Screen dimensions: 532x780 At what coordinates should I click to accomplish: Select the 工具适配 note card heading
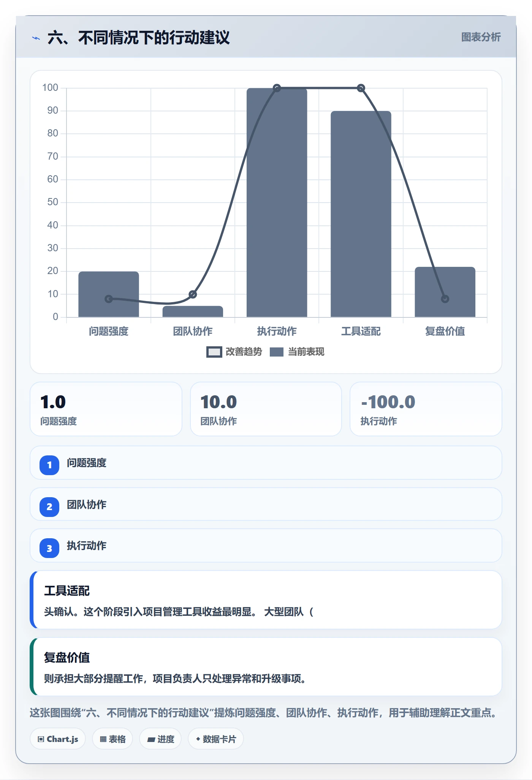tap(67, 591)
